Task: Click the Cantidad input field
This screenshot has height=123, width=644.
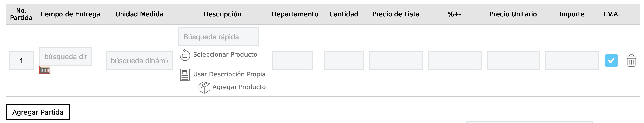Action: [x=344, y=60]
